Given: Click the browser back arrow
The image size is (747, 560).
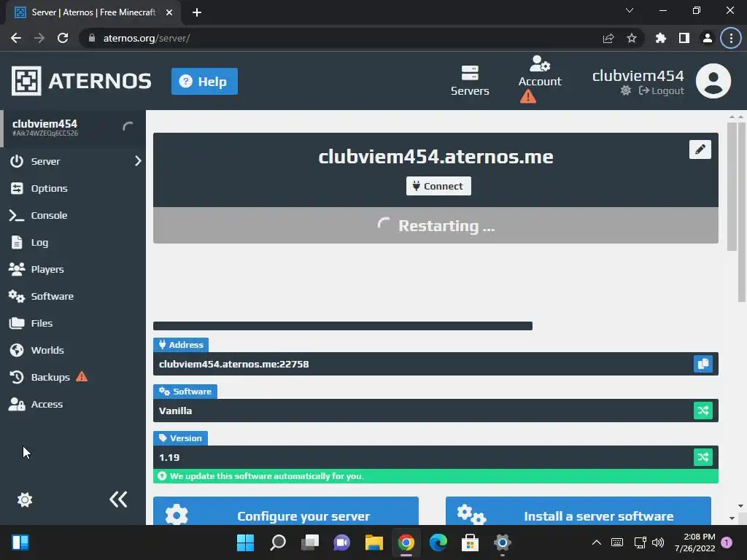Looking at the screenshot, I should pos(16,38).
